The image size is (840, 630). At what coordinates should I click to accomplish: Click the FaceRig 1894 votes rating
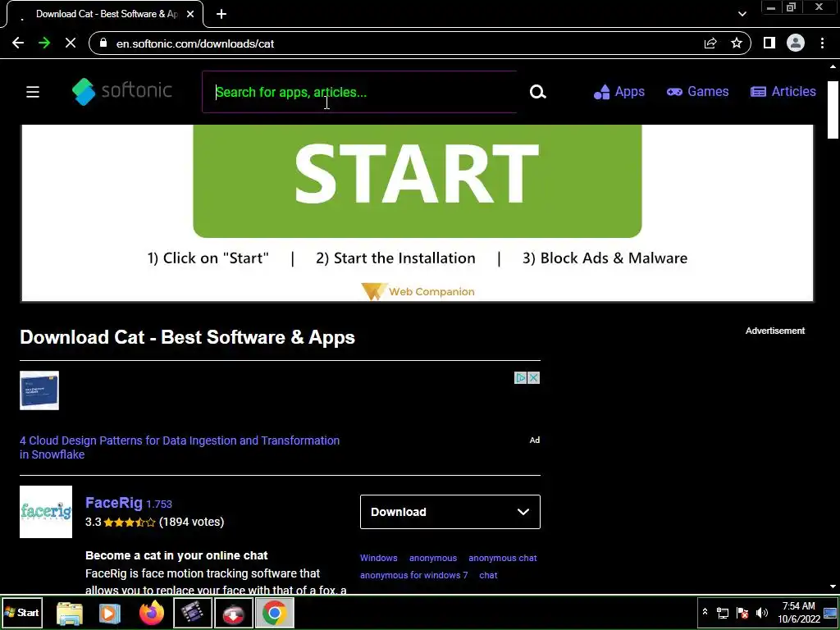(x=155, y=522)
